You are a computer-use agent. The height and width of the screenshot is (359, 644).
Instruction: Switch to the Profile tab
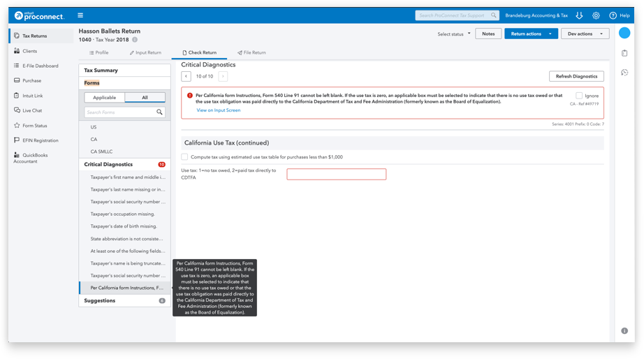pos(99,52)
